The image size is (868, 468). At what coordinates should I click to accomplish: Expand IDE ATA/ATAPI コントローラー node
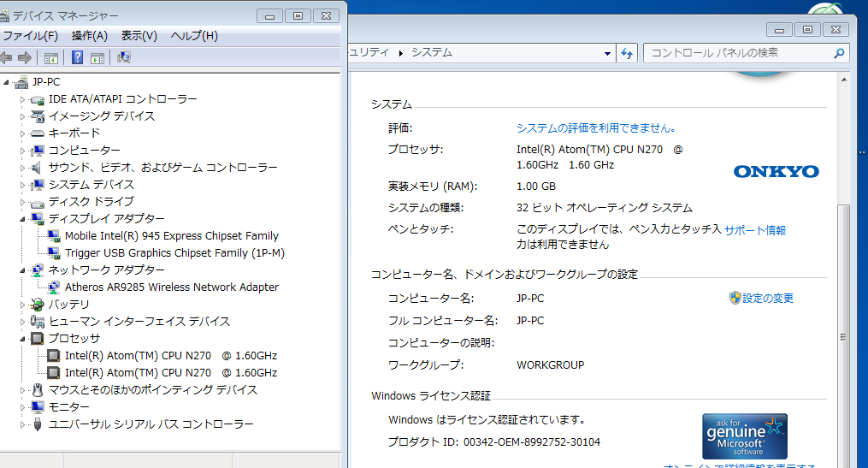coord(23,100)
